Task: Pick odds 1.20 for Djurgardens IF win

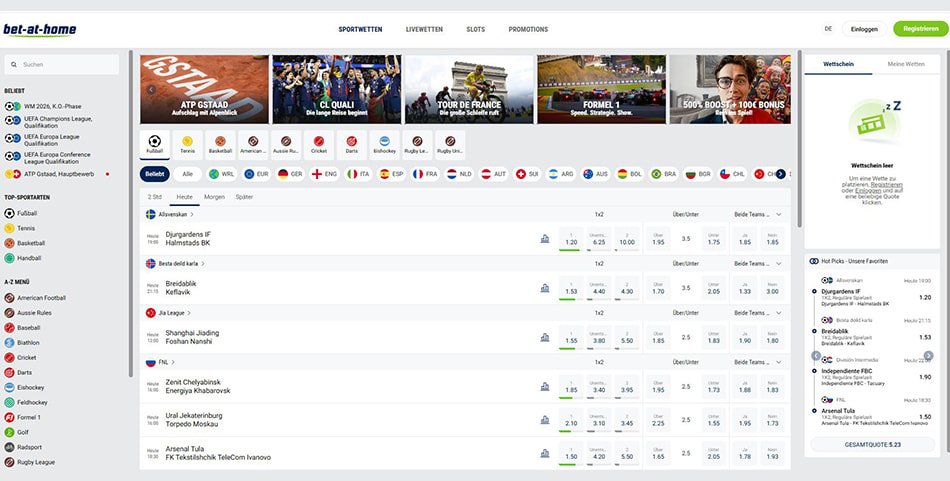Action: point(571,239)
